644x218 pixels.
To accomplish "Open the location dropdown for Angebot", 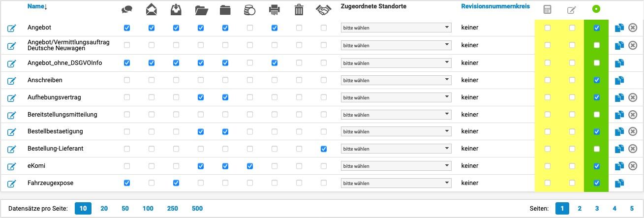I will 396,28.
